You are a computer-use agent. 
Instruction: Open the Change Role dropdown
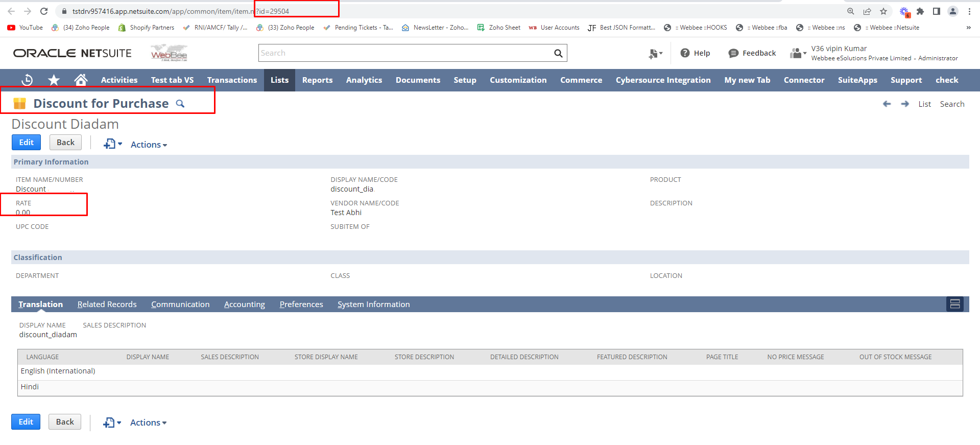coord(798,53)
